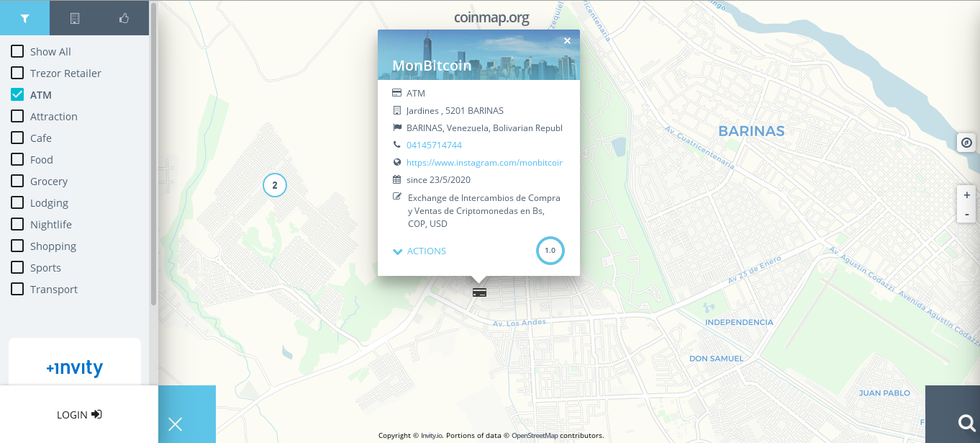The height and width of the screenshot is (443, 980).
Task: Tick the Show All checkbox
Action: coord(17,51)
